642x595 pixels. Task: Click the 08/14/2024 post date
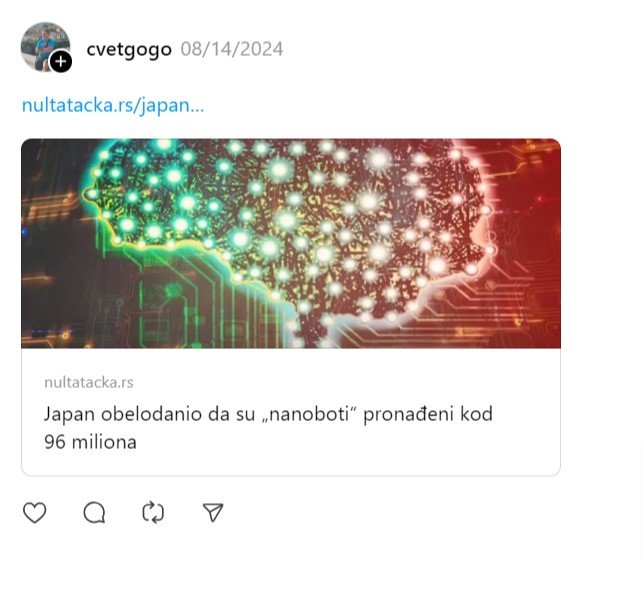click(x=232, y=49)
